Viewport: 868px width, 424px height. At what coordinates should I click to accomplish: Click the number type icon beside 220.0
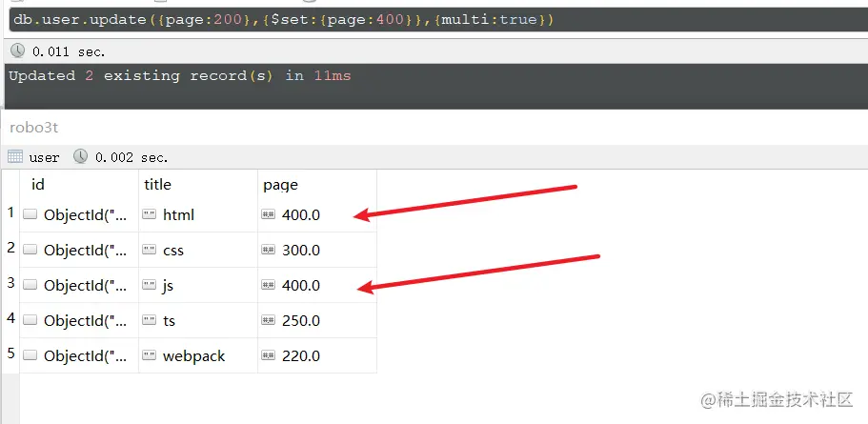[269, 355]
